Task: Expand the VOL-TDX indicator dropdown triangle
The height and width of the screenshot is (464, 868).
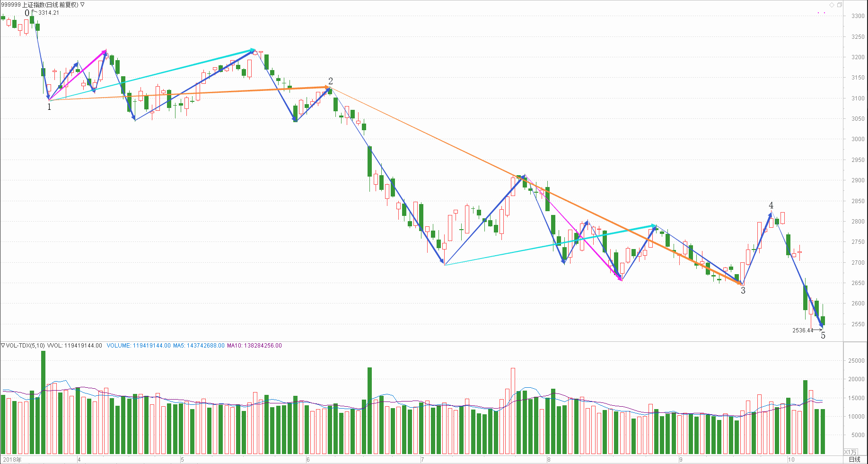Action: tap(3, 346)
